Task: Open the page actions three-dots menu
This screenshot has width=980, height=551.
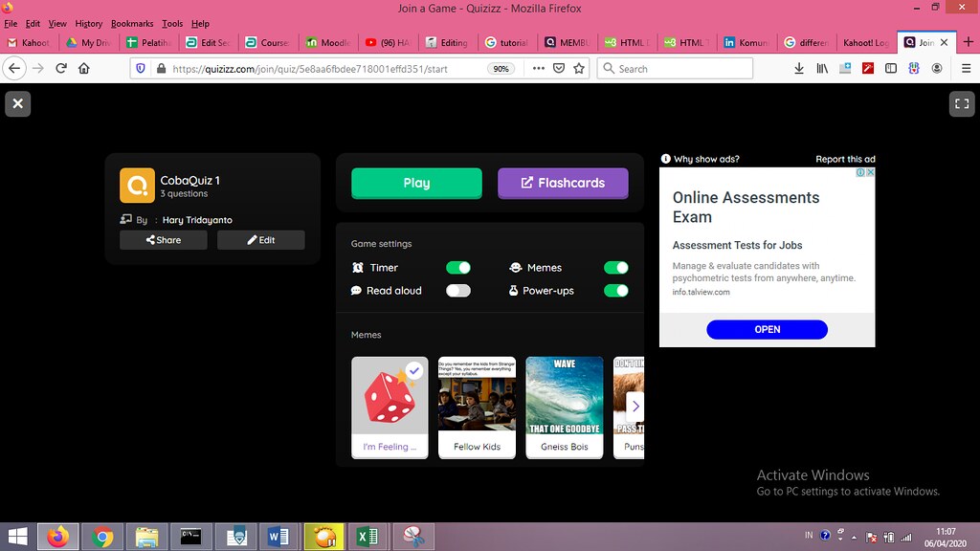Action: pos(538,68)
